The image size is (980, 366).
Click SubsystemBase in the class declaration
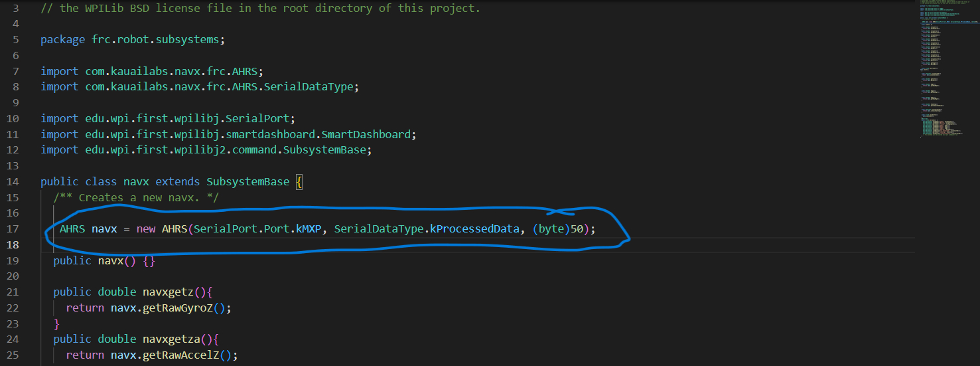tap(248, 182)
